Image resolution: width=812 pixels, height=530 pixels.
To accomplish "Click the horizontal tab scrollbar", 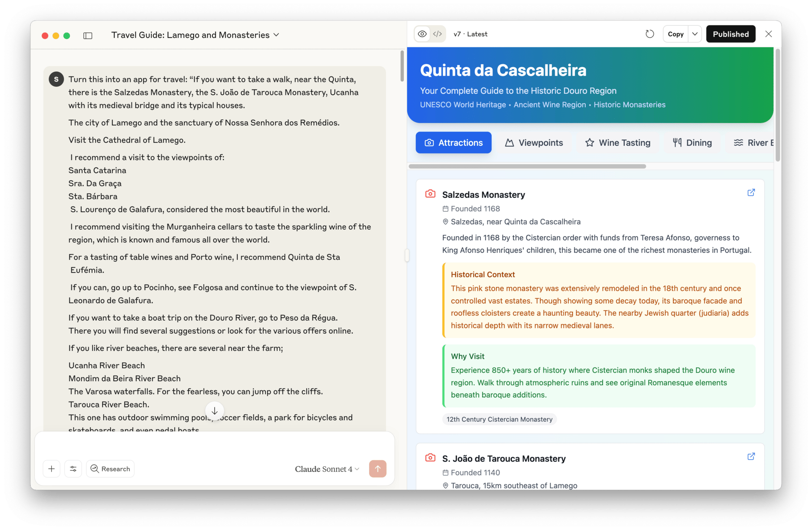I will pos(527,167).
